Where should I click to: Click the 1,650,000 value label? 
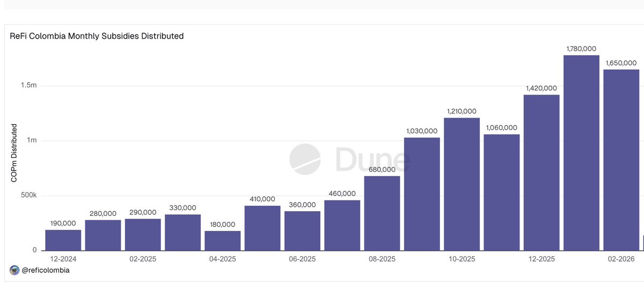click(x=621, y=63)
